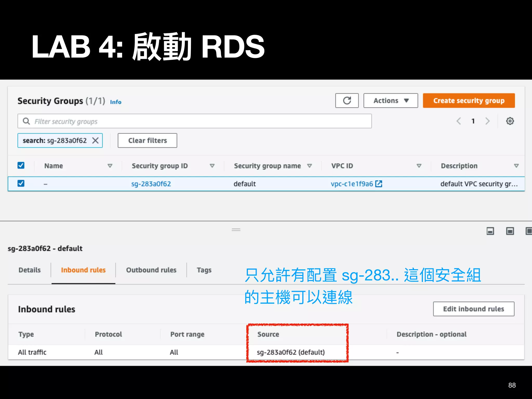This screenshot has width=532, height=399.
Task: Set details panel to half height
Action: [x=510, y=231]
